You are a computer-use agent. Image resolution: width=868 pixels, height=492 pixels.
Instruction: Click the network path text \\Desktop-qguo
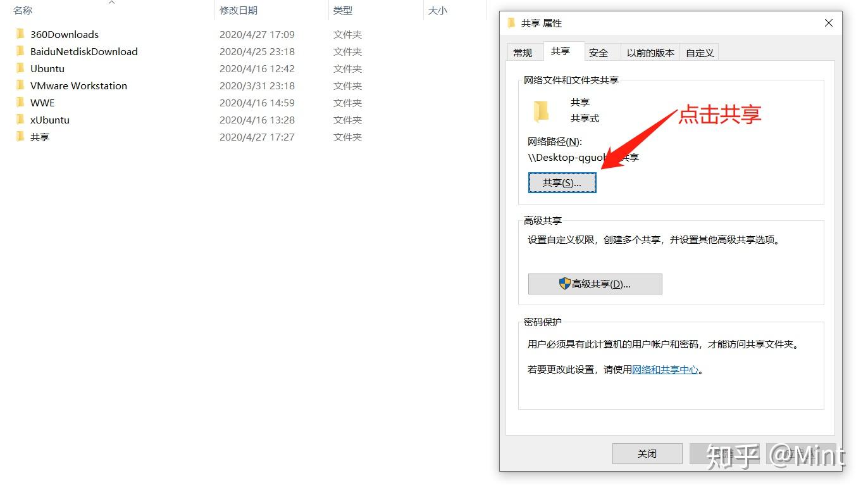coord(567,157)
